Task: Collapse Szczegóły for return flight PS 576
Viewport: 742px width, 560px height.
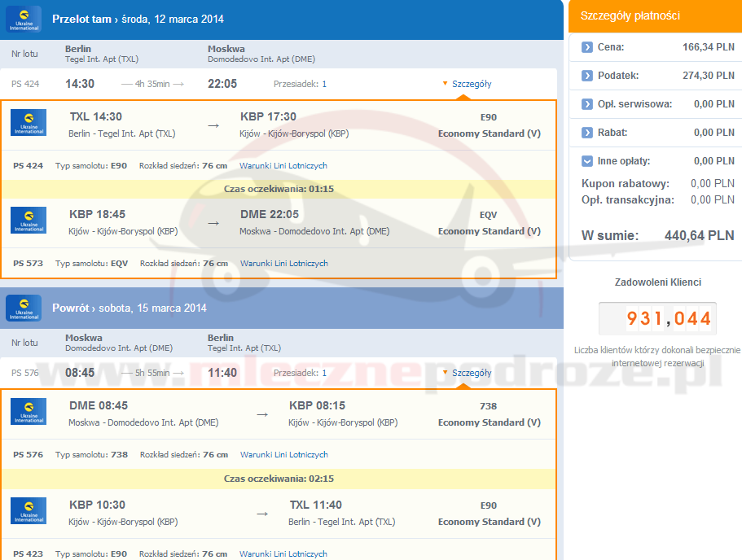Action: 467,373
